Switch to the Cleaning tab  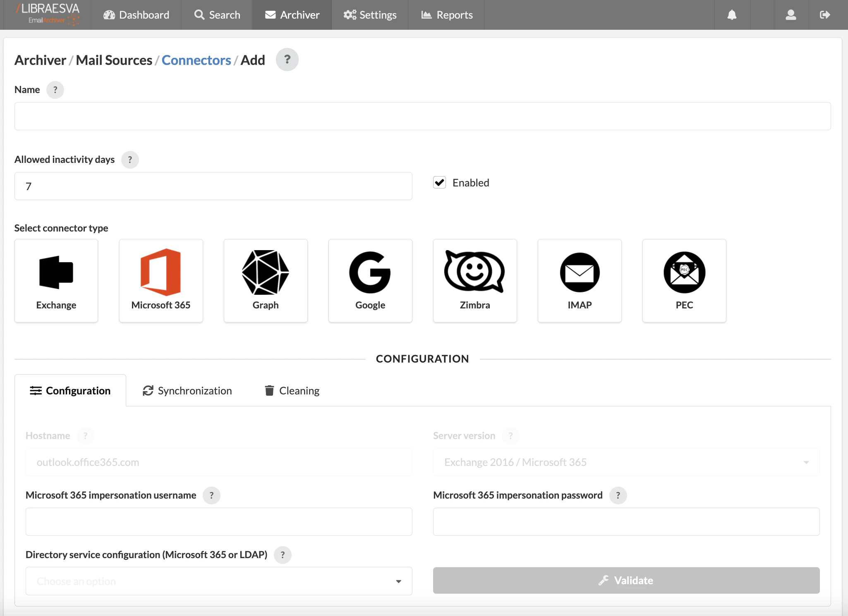coord(291,390)
